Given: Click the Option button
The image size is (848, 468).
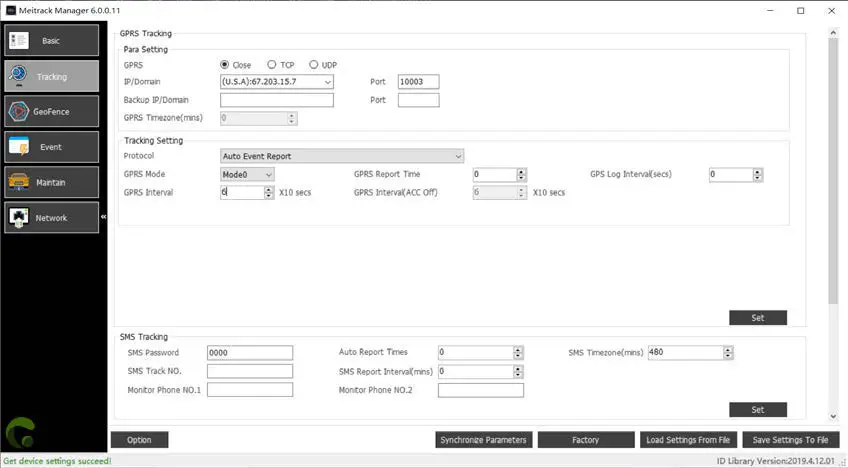Looking at the screenshot, I should 139,440.
